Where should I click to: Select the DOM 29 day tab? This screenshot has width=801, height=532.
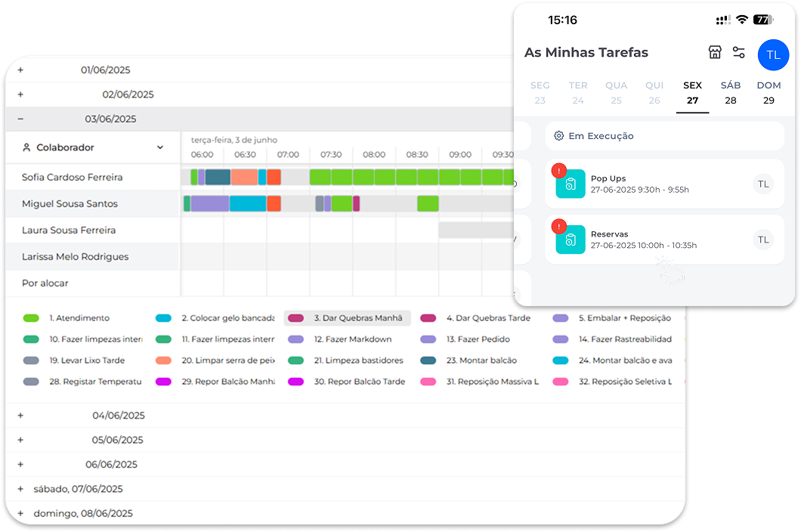click(x=769, y=93)
